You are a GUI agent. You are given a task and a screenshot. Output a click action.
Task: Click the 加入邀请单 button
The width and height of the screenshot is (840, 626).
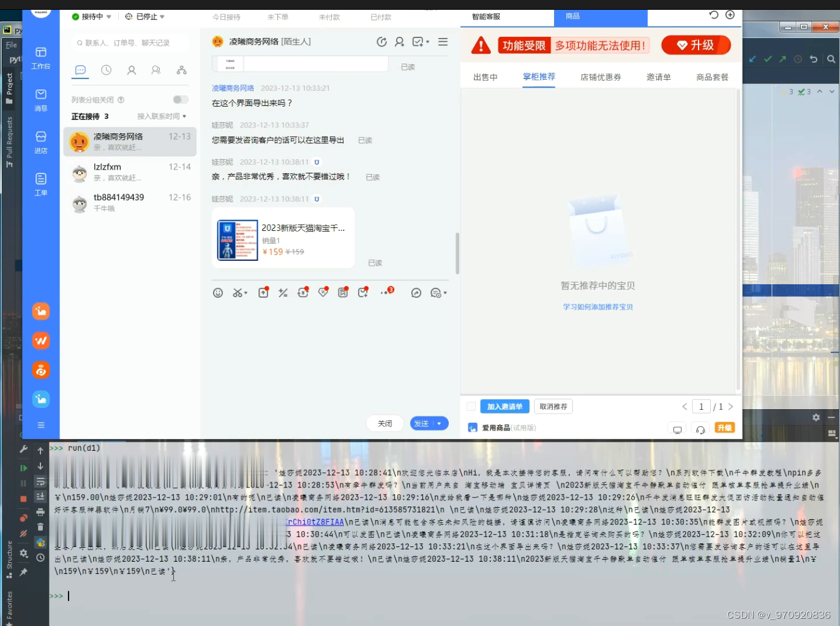tap(504, 407)
